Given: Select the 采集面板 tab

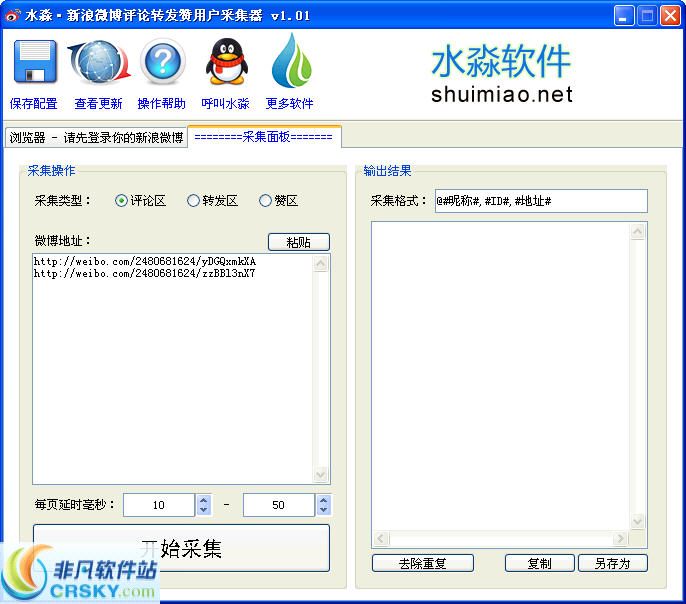Looking at the screenshot, I should [264, 137].
